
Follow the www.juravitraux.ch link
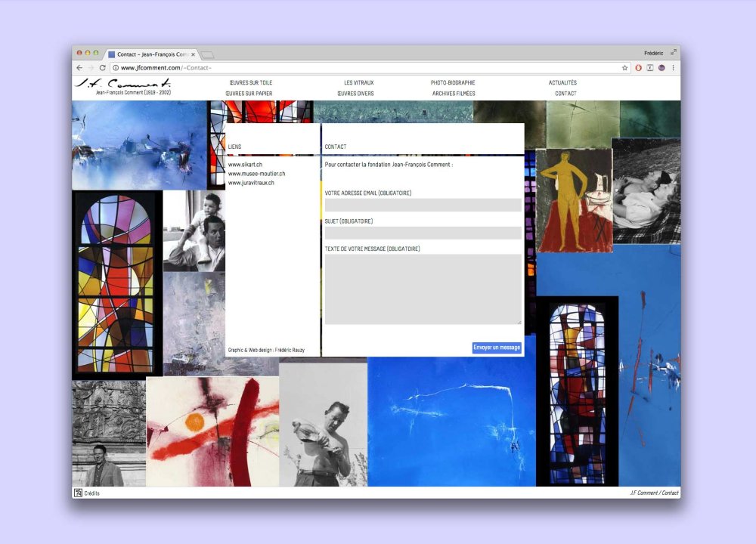point(251,183)
